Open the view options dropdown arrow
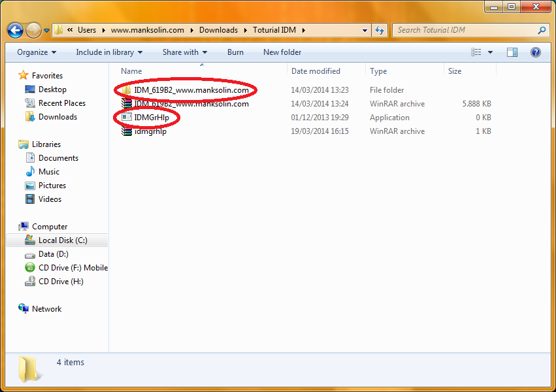556x392 pixels. (490, 52)
